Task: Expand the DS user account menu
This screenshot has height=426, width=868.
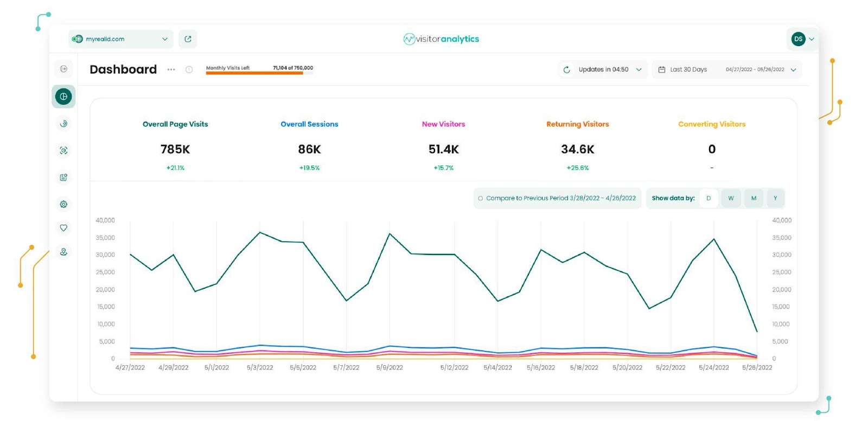Action: tap(802, 39)
